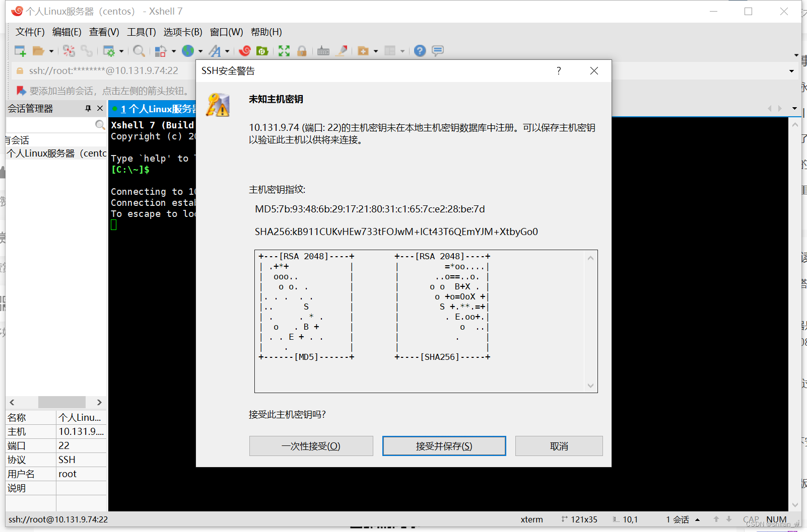The image size is (807, 532).
Task: Click 一次性接受(O) in the warning dialog
Action: [311, 446]
